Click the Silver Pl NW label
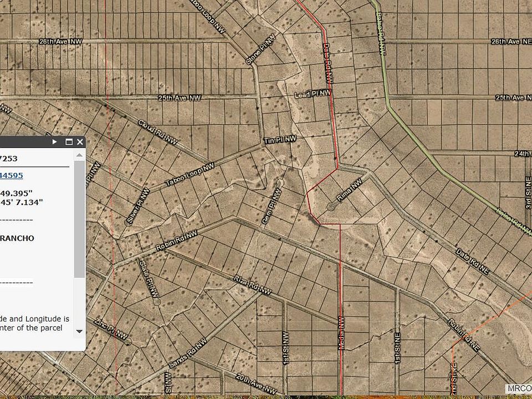Viewport: 532px width, 399px height. coord(138,206)
